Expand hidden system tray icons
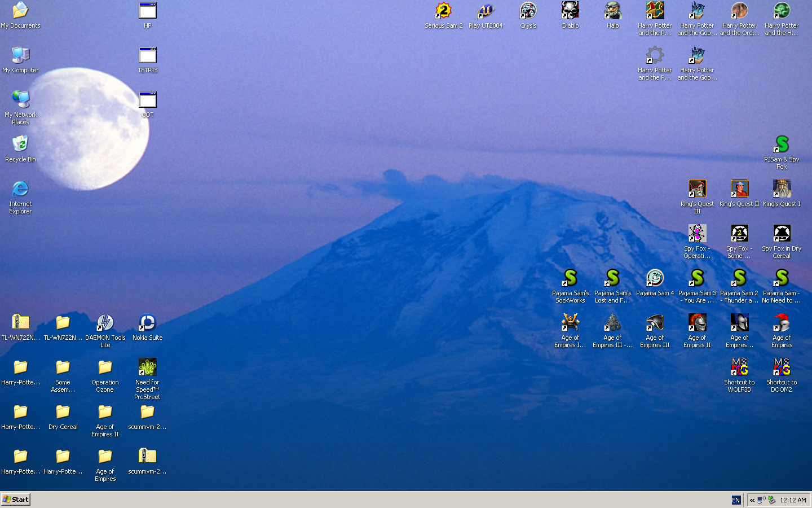Image resolution: width=812 pixels, height=508 pixels. [752, 500]
